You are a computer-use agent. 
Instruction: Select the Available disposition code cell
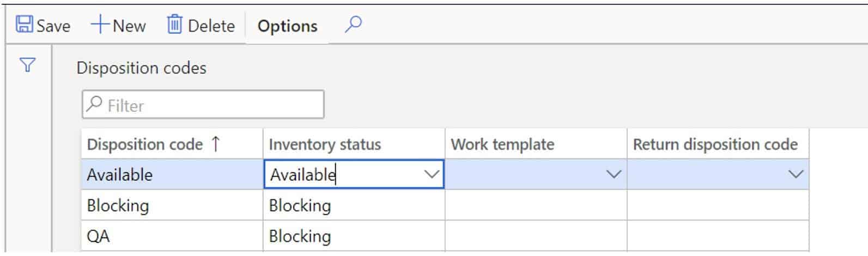(120, 175)
